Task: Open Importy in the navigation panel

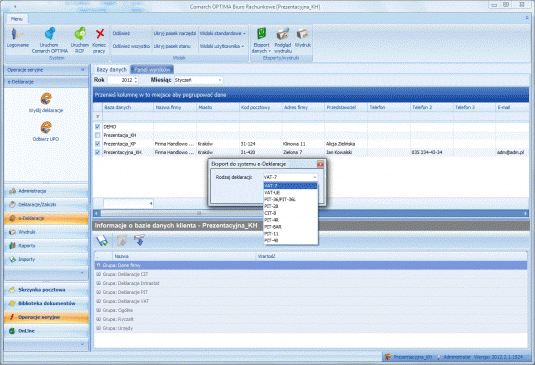Action: (x=46, y=259)
